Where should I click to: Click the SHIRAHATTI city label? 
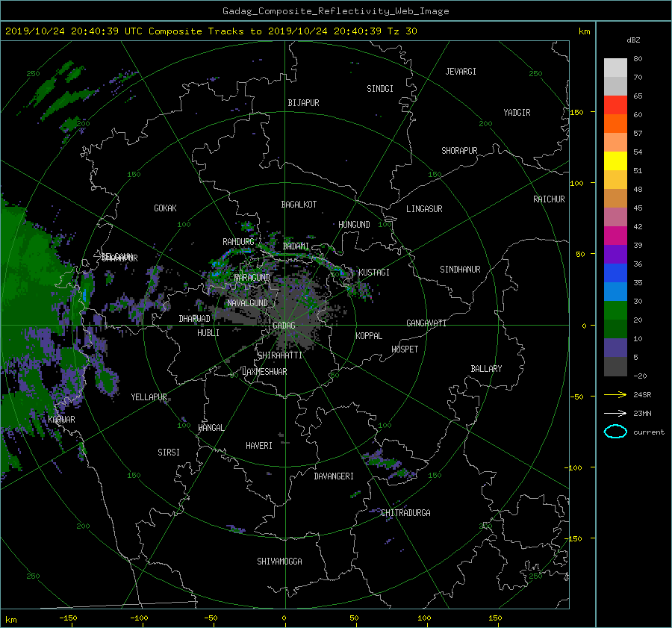coord(280,355)
